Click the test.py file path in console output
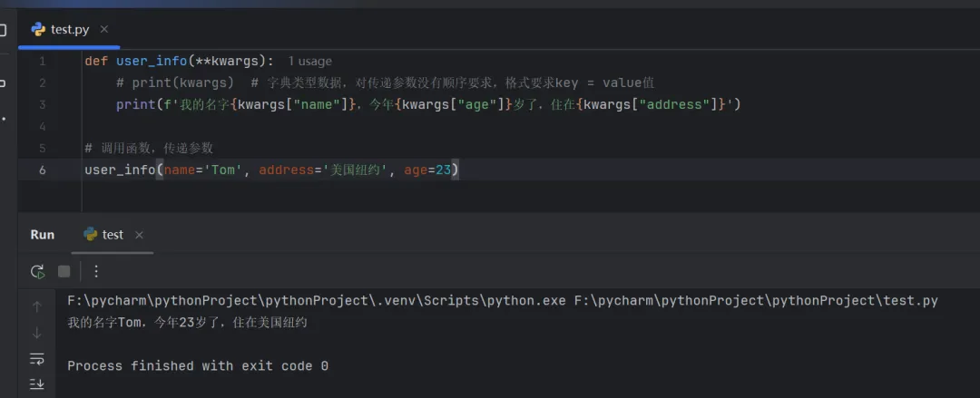 (x=756, y=301)
